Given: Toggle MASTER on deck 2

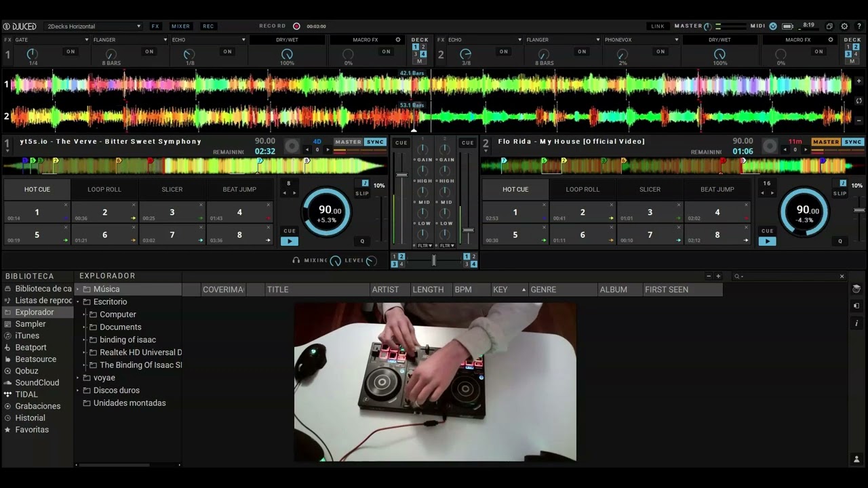Looking at the screenshot, I should coord(826,142).
